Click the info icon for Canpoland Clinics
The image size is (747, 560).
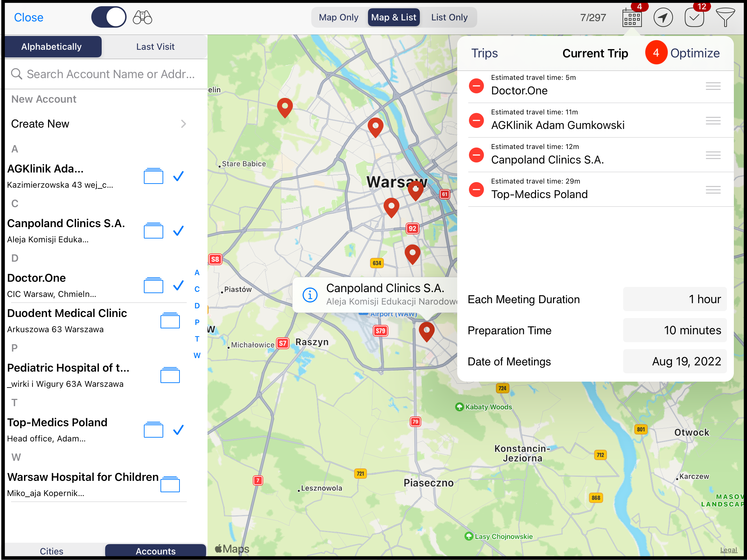[x=310, y=295]
